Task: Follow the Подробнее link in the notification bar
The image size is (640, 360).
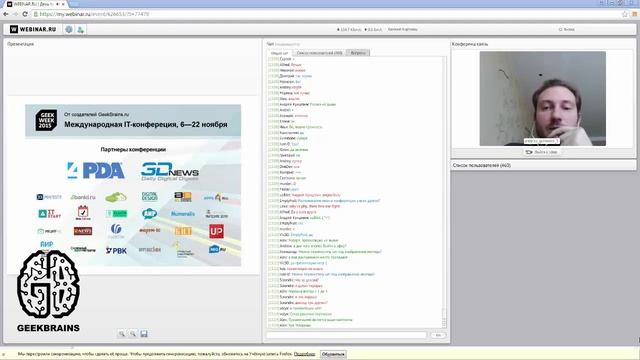Action: [x=304, y=354]
